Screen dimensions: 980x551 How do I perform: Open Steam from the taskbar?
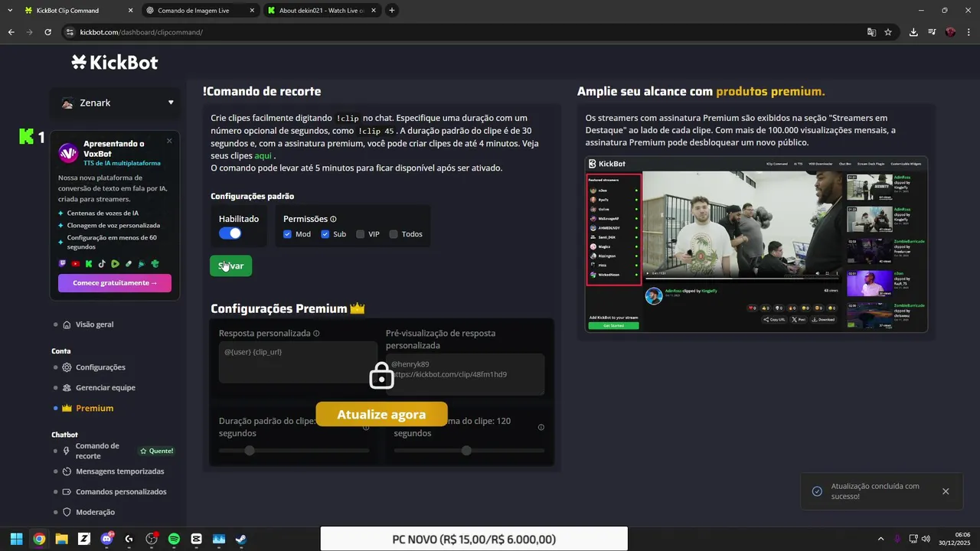(240, 539)
